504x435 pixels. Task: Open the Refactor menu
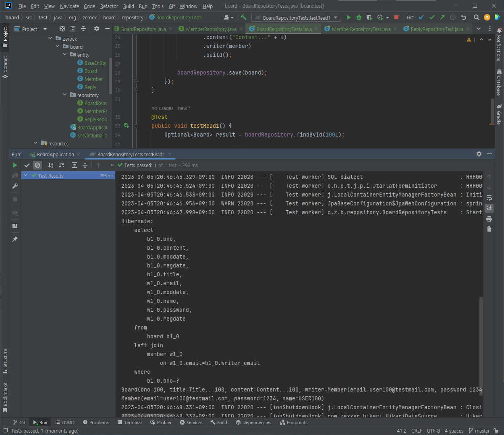coord(109,6)
